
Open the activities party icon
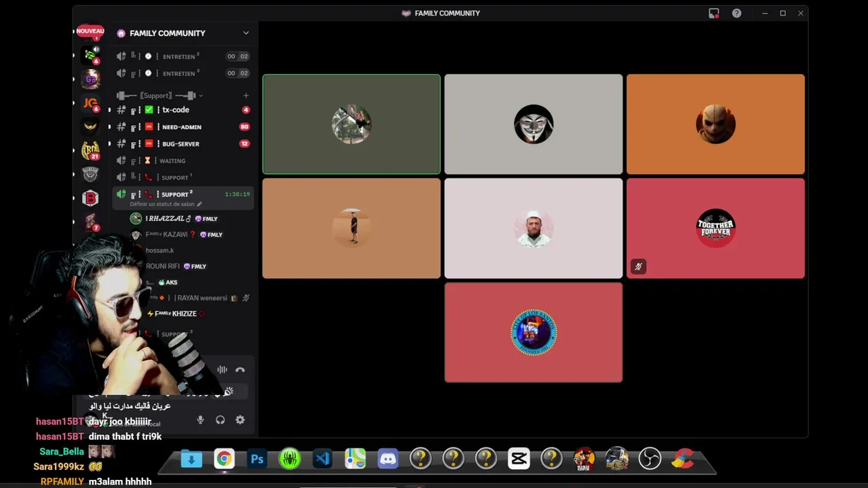229,392
